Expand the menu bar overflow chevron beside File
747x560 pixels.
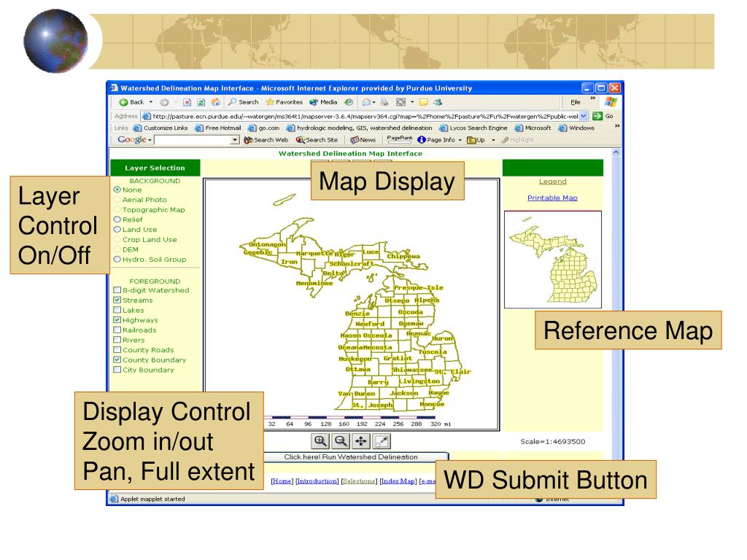pyautogui.click(x=592, y=98)
